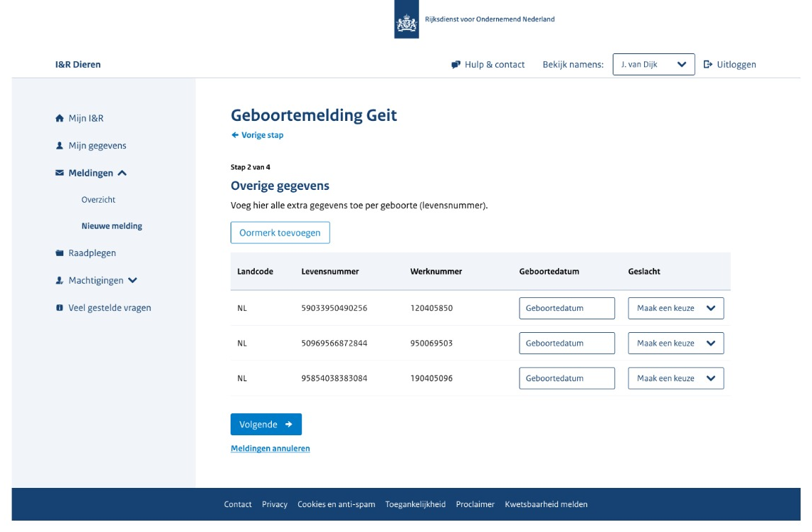Image resolution: width=812 pixels, height=532 pixels.
Task: Click levensnummer 59033950490256 cell
Action: (334, 308)
